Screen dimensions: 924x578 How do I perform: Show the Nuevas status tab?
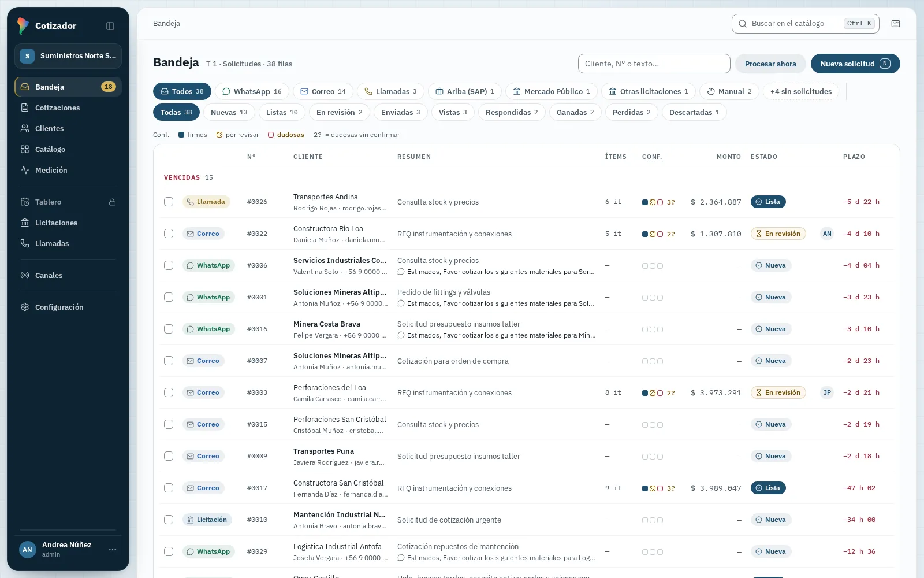pyautogui.click(x=229, y=112)
